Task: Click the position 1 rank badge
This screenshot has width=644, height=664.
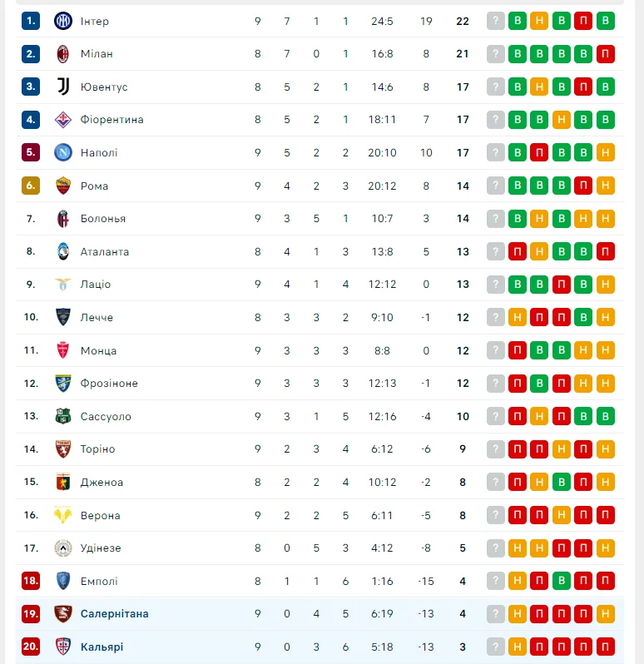Action: (x=31, y=21)
